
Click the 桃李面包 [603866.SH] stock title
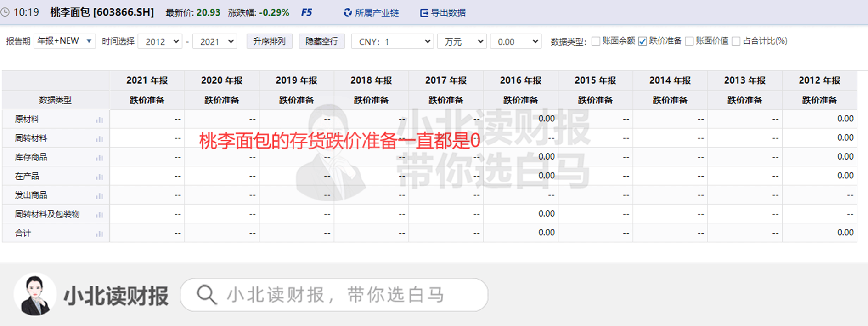[102, 12]
